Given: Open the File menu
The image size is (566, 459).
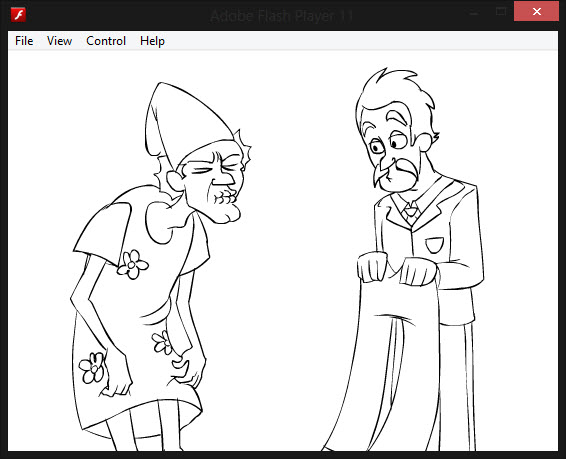Looking at the screenshot, I should pyautogui.click(x=24, y=41).
